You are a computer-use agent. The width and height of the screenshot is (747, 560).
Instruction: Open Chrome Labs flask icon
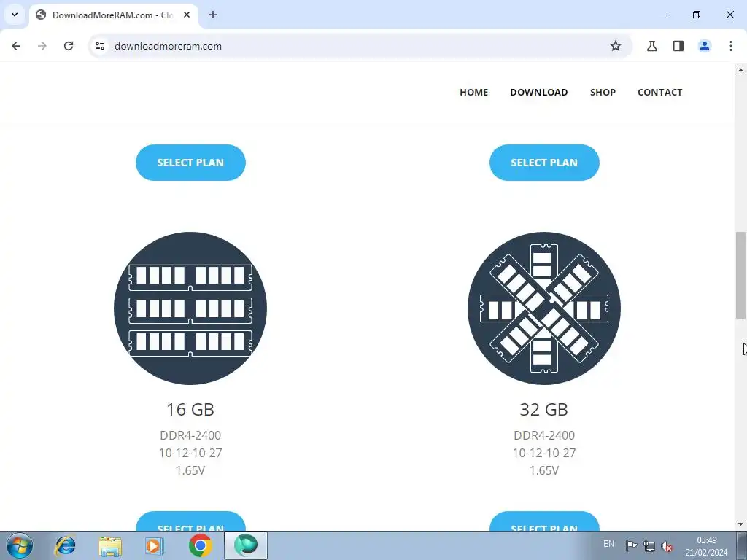click(651, 46)
